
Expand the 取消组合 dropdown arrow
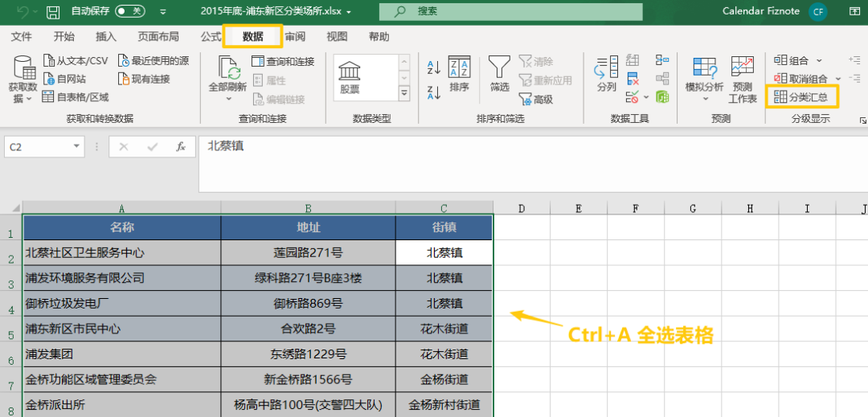pos(838,79)
